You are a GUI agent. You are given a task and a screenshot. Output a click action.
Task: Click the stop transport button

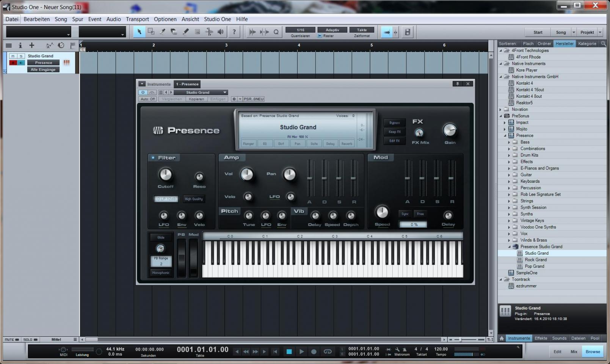point(289,351)
